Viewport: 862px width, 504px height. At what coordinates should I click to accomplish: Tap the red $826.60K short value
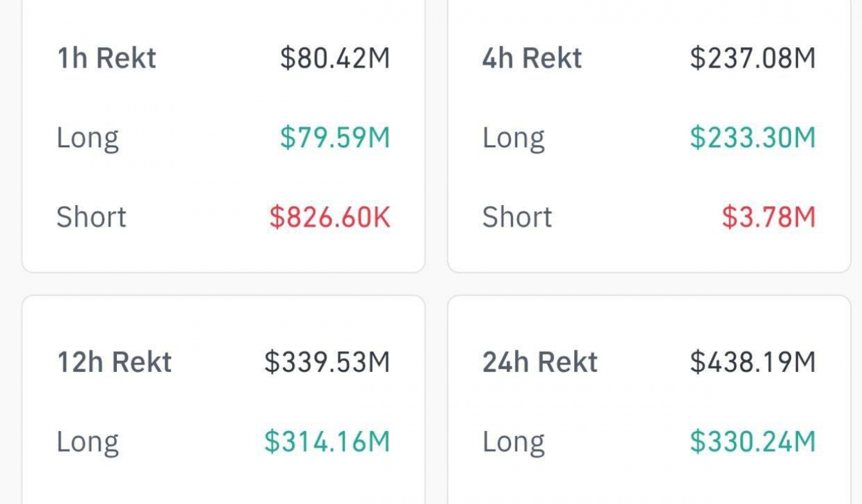click(330, 217)
